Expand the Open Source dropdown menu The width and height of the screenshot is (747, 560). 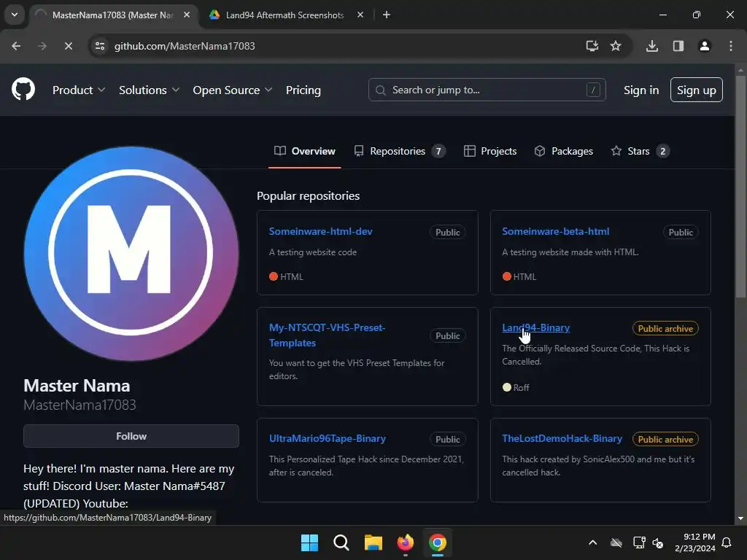(x=233, y=90)
